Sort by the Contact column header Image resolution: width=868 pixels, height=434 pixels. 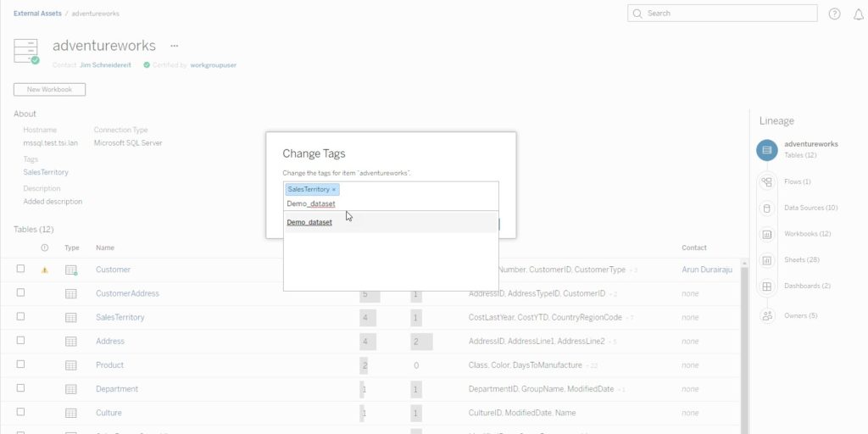tap(694, 248)
